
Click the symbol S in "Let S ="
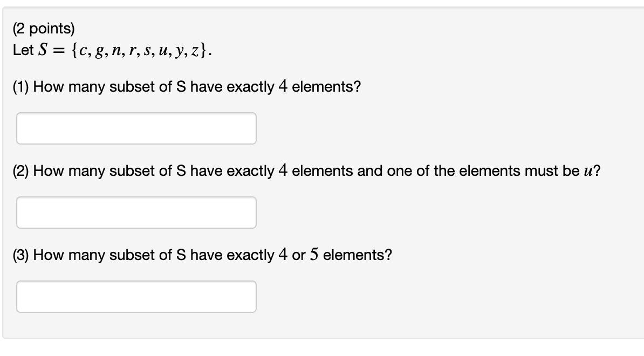(43, 50)
